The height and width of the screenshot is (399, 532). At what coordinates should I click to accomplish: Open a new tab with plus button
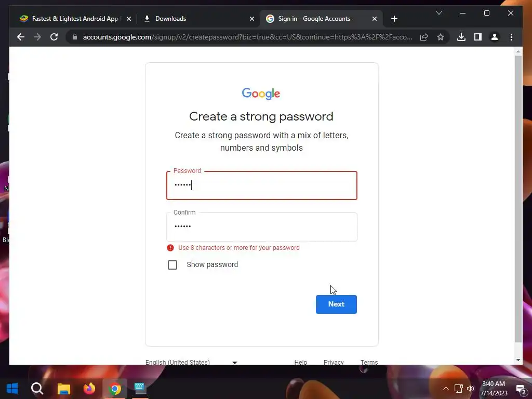(394, 19)
